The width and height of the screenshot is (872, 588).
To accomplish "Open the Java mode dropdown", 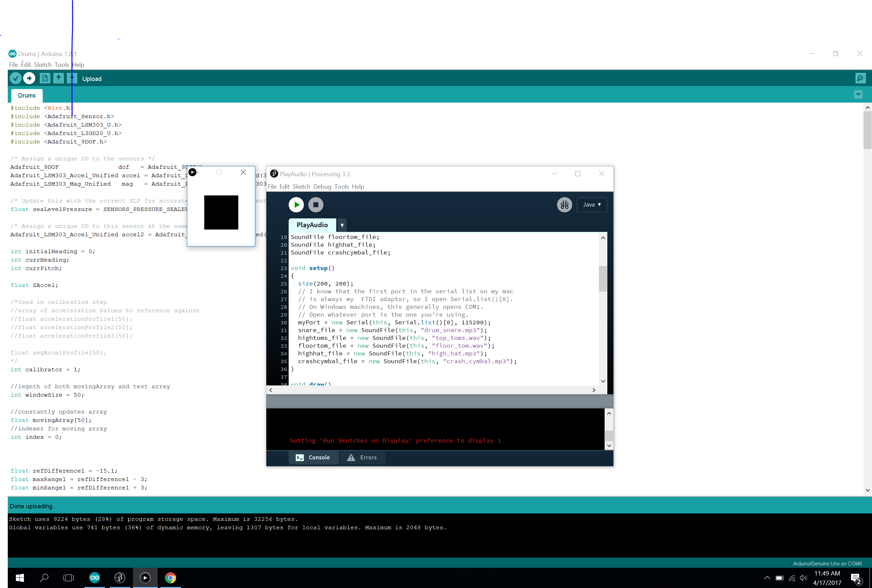I will point(591,205).
